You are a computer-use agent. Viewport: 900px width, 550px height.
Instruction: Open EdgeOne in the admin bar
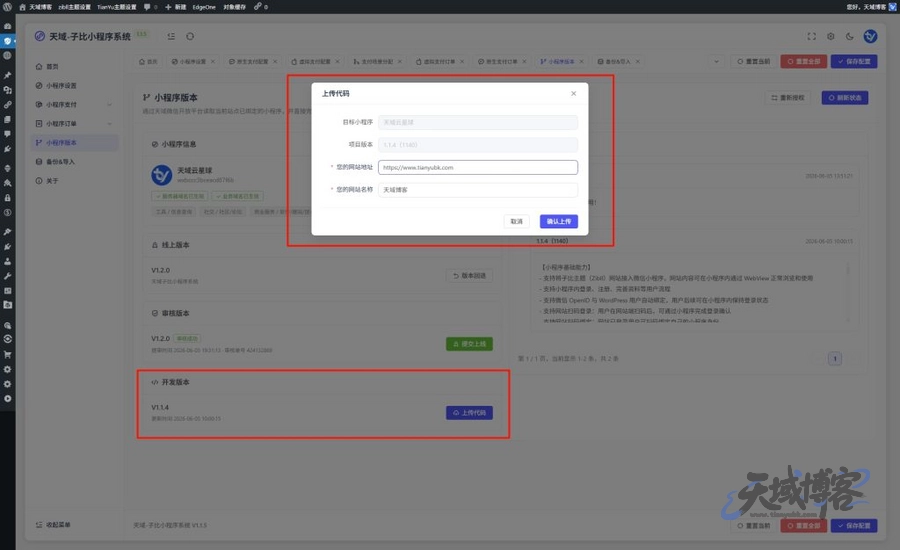(x=204, y=7)
